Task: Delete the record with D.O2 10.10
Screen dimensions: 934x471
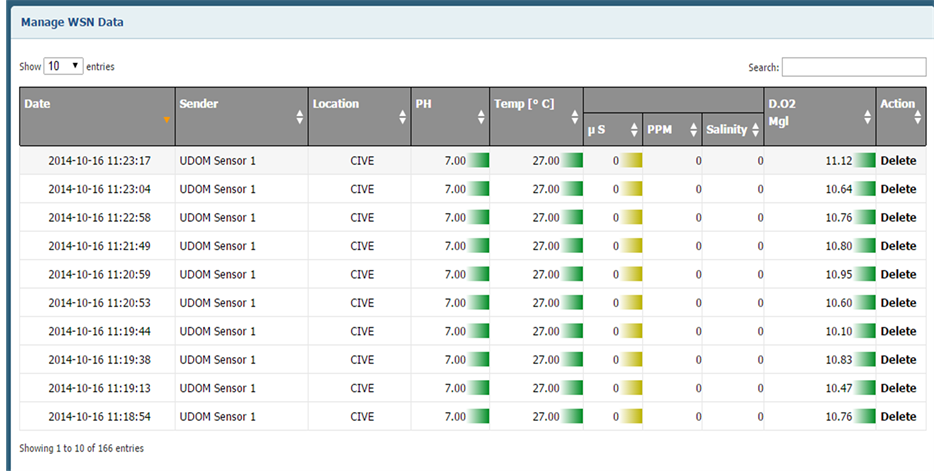Action: point(897,331)
